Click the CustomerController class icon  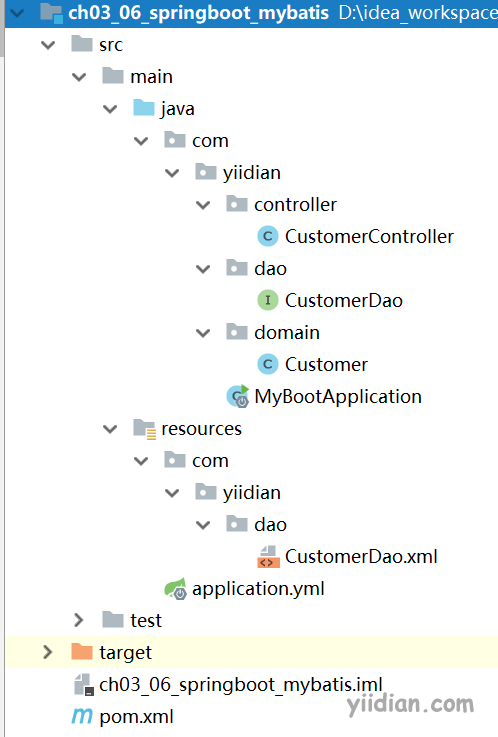(268, 236)
